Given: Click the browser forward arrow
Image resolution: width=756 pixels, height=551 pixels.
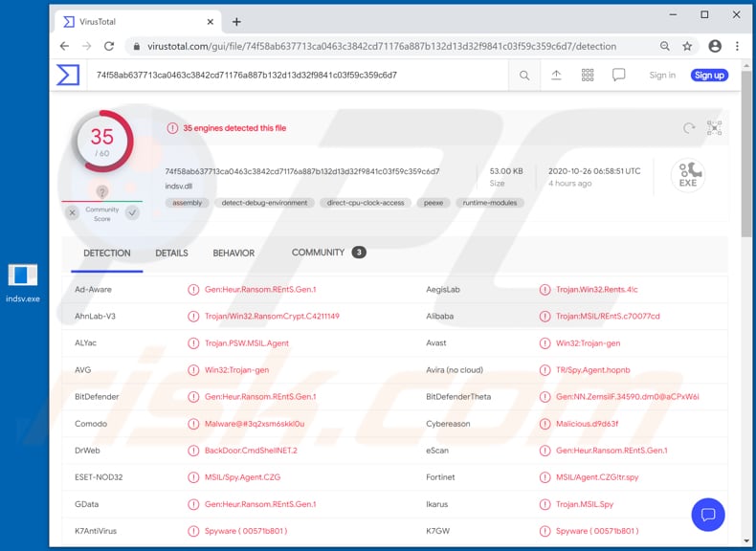Looking at the screenshot, I should pos(87,46).
